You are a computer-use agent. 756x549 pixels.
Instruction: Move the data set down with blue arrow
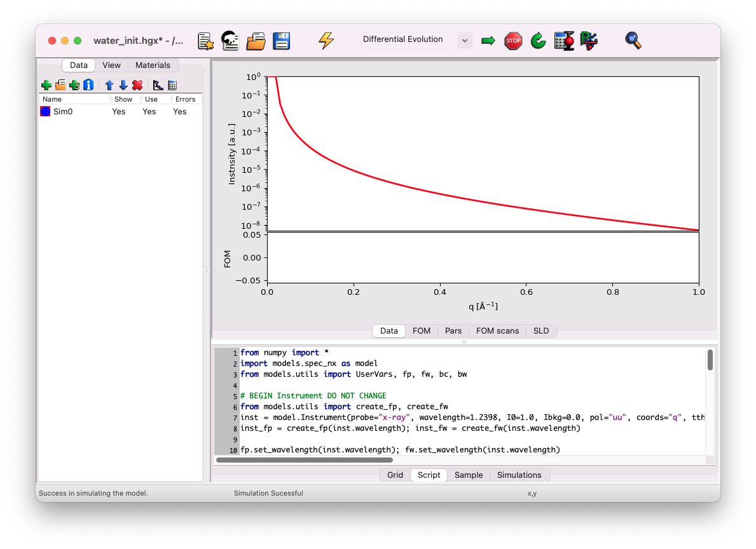[x=123, y=85]
